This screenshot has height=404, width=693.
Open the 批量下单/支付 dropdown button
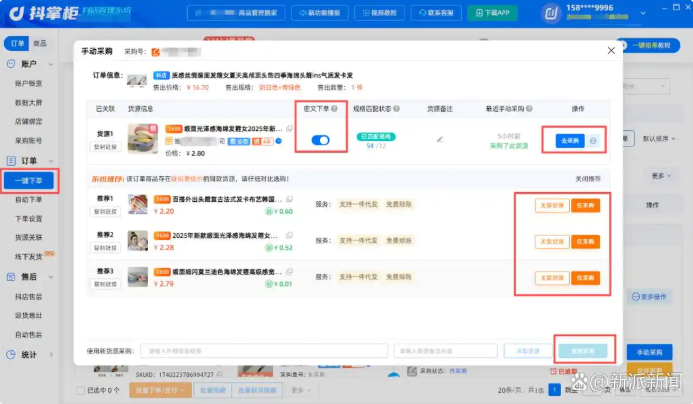coord(161,390)
